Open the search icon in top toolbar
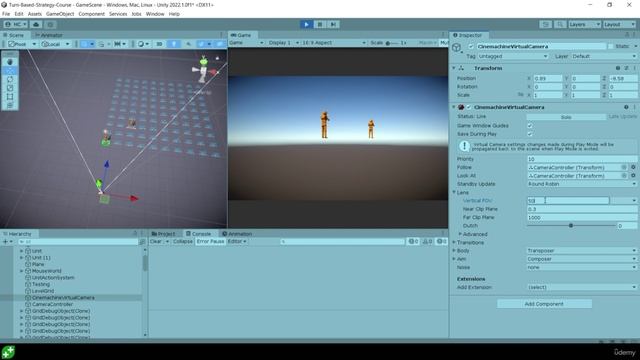This screenshot has height=360, width=640. (560, 24)
